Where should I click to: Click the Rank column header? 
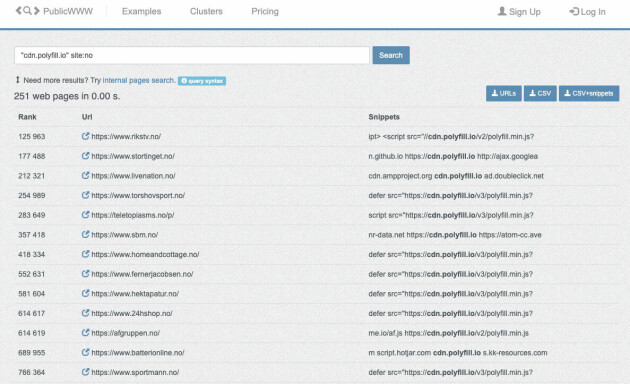coord(27,117)
